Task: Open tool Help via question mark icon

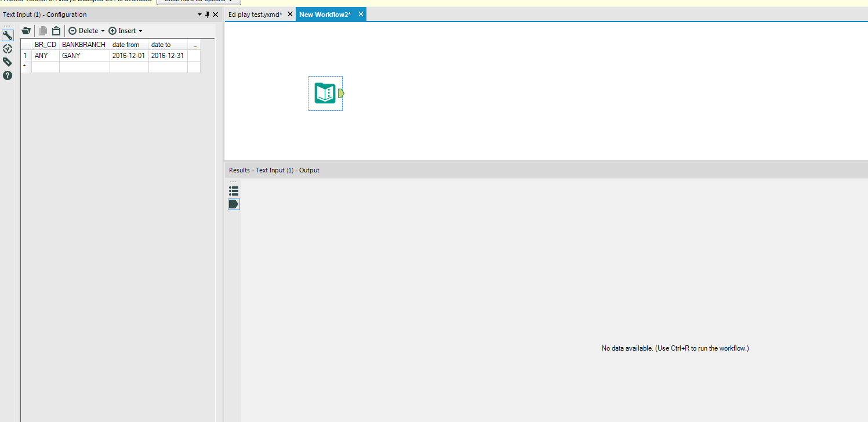Action: click(x=8, y=75)
